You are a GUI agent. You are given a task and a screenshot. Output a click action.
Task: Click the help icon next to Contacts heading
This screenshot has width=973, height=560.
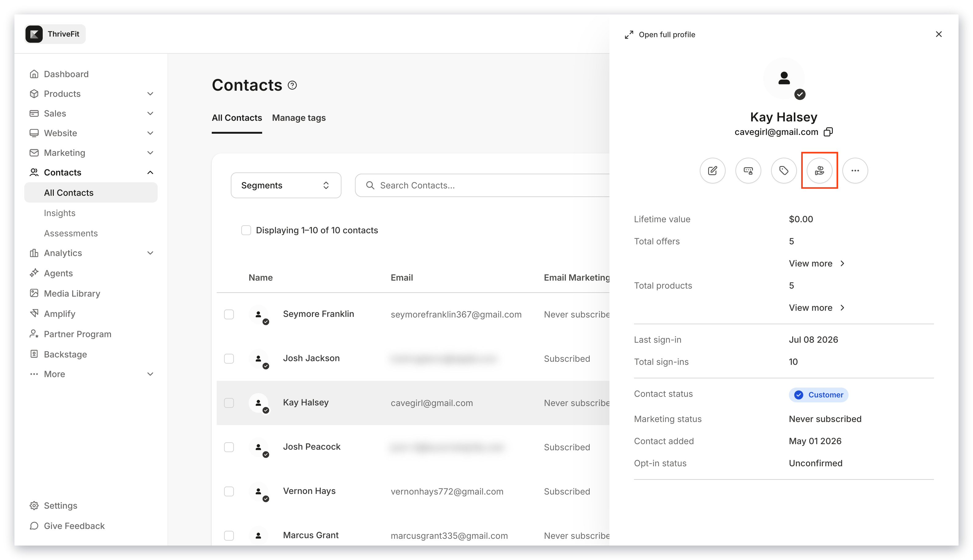tap(292, 85)
